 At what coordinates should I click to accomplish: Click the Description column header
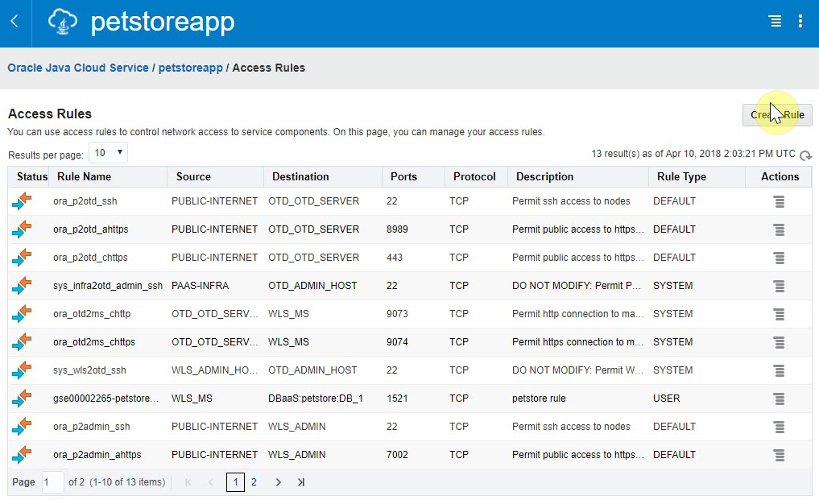point(544,176)
